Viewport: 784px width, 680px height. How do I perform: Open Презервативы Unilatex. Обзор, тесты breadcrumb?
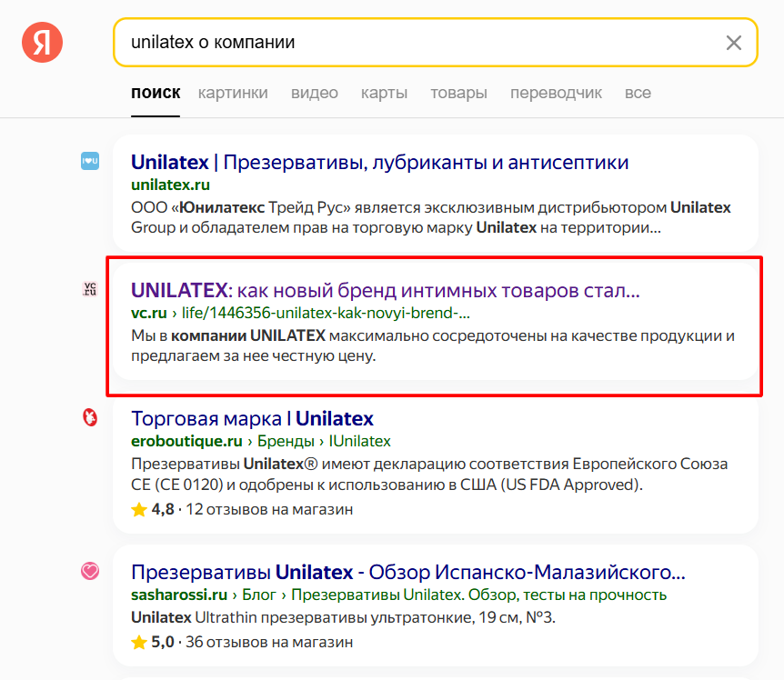(479, 595)
